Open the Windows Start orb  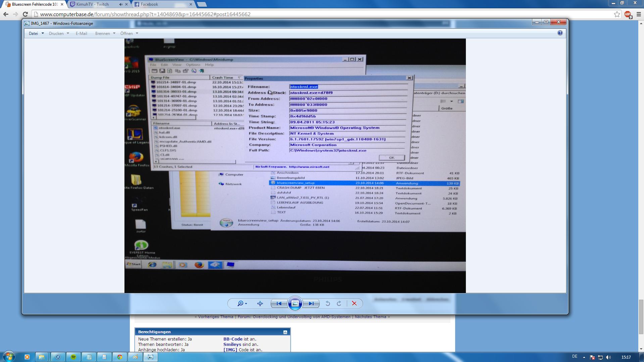click(9, 357)
